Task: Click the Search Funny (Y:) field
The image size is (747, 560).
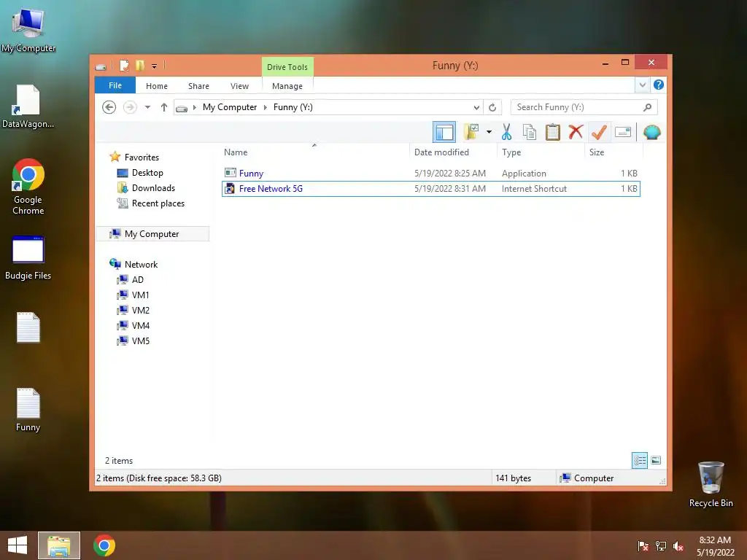Action: click(x=584, y=107)
